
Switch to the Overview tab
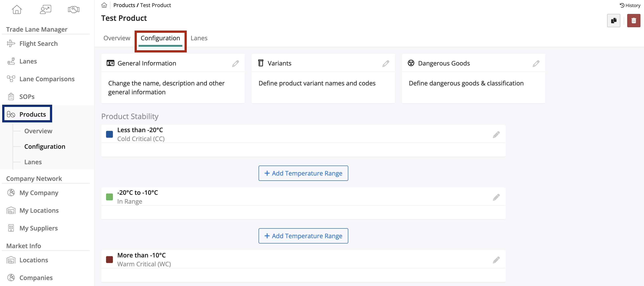pyautogui.click(x=116, y=38)
